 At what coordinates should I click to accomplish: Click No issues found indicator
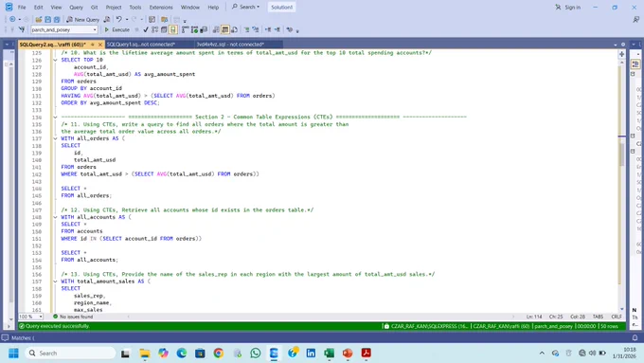(73, 317)
